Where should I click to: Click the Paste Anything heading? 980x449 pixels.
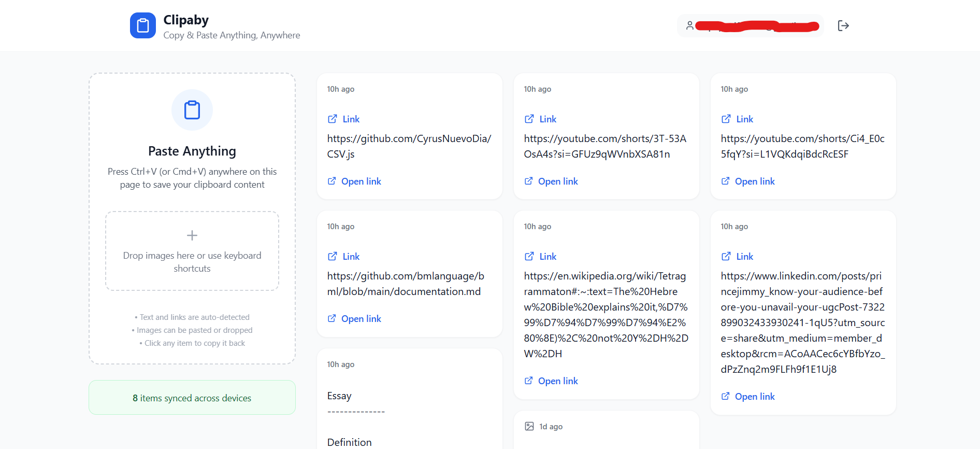pyautogui.click(x=192, y=151)
